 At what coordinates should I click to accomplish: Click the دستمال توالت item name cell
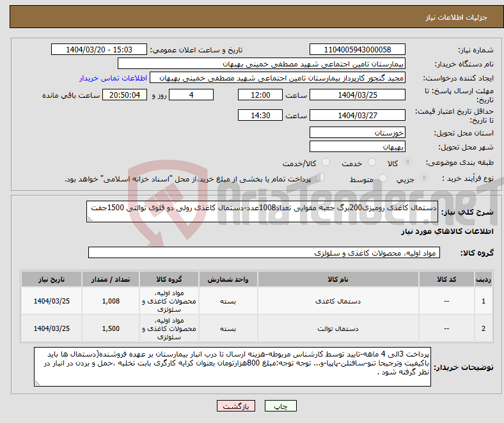pyautogui.click(x=338, y=328)
